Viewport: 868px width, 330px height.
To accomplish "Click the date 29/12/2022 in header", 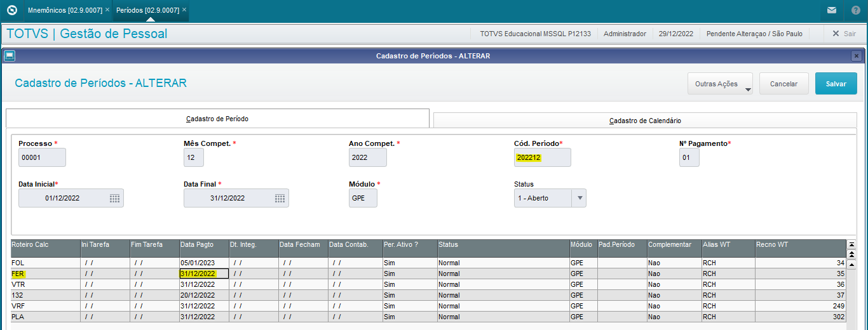I will (676, 34).
